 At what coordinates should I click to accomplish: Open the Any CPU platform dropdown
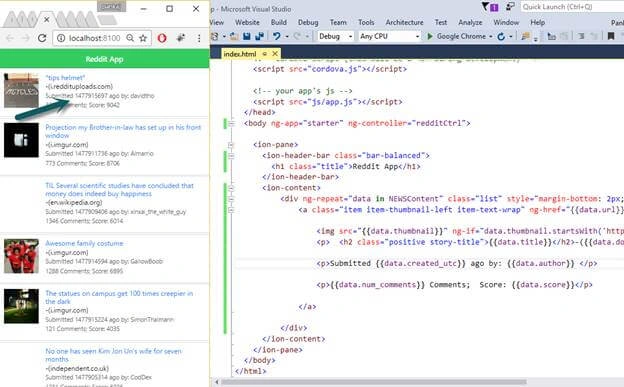click(x=389, y=36)
